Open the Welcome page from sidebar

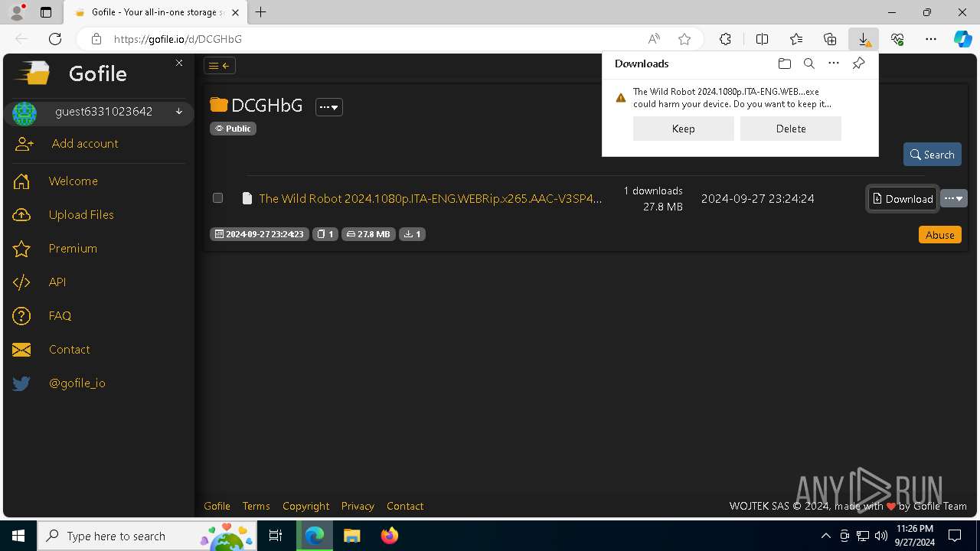(x=73, y=181)
